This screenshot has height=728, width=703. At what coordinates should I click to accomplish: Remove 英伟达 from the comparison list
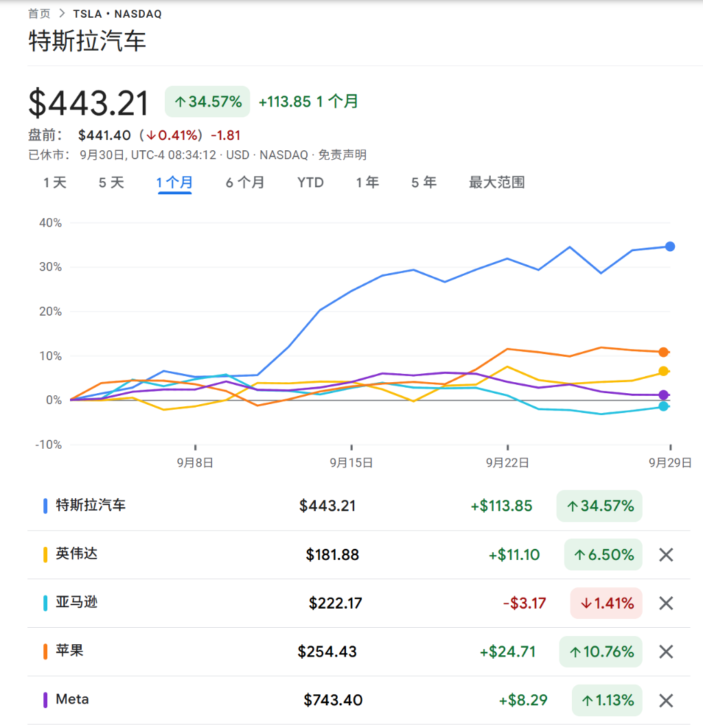665,554
